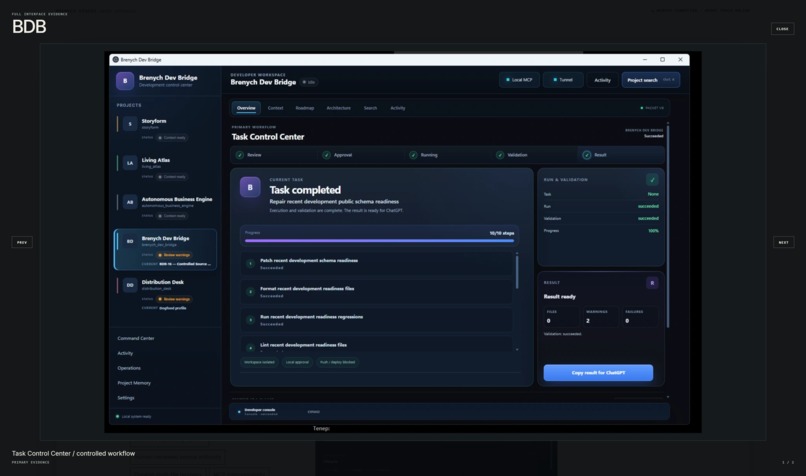The height and width of the screenshot is (476, 806).
Task: Open Operations in the sidebar
Action: coord(129,368)
